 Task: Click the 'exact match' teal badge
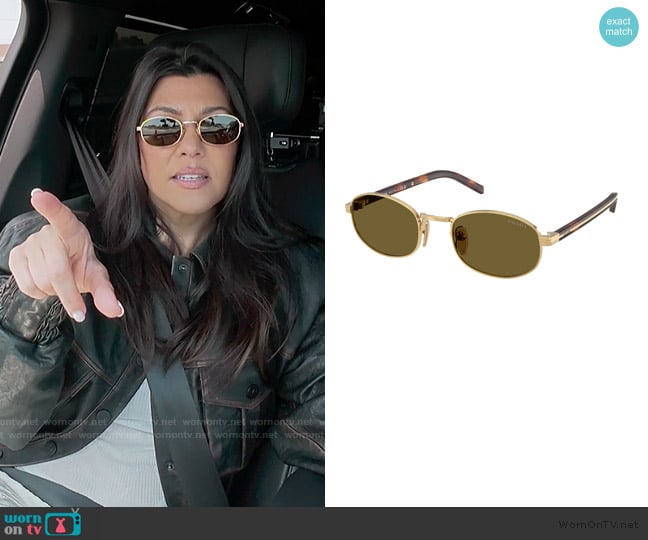[619, 26]
